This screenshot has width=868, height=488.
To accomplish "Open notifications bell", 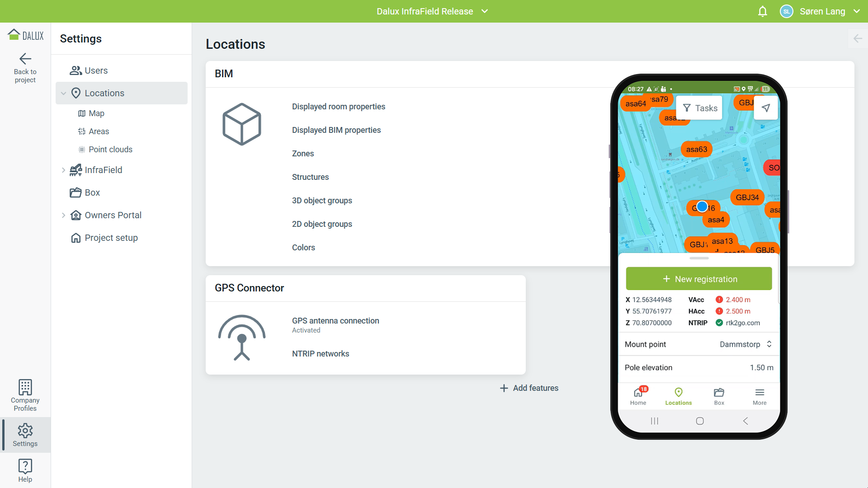I will 763,11.
